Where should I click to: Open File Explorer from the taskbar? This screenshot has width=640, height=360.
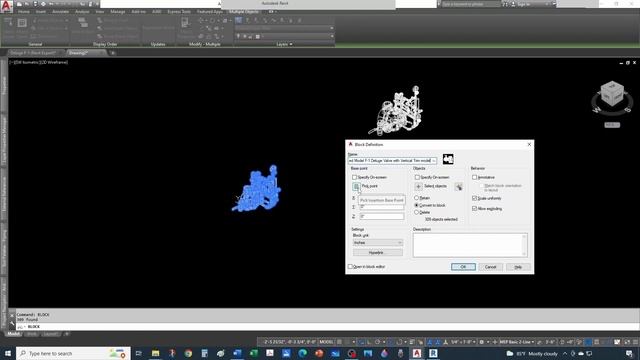tap(156, 353)
